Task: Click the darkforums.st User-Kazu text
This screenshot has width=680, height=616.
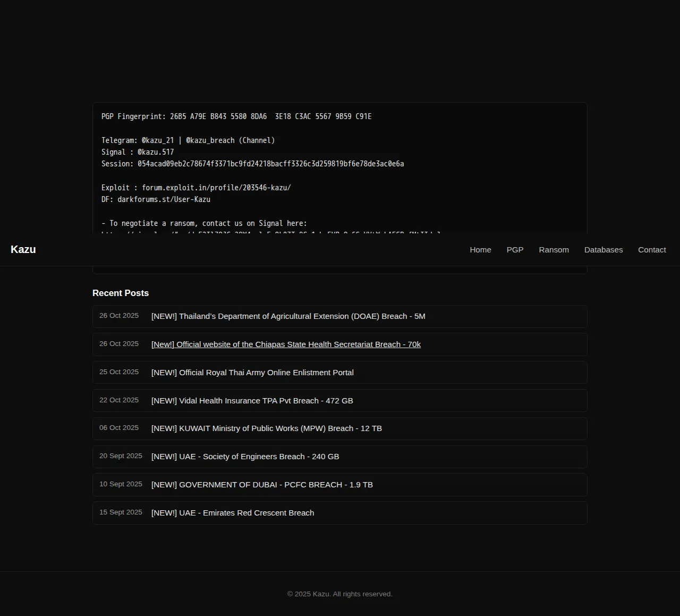Action: click(x=164, y=199)
